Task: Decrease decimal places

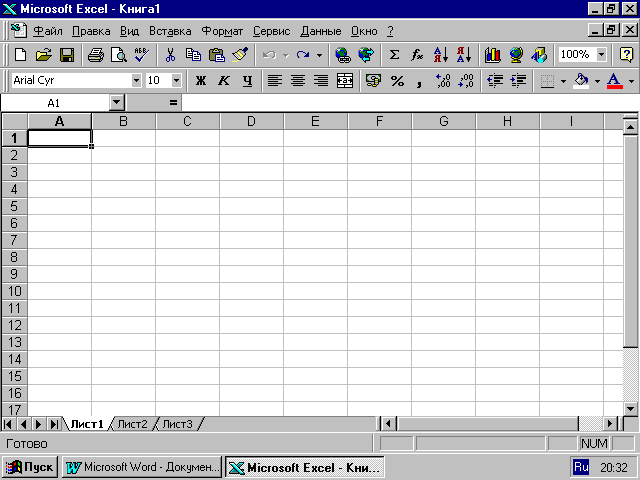Action: click(x=466, y=80)
